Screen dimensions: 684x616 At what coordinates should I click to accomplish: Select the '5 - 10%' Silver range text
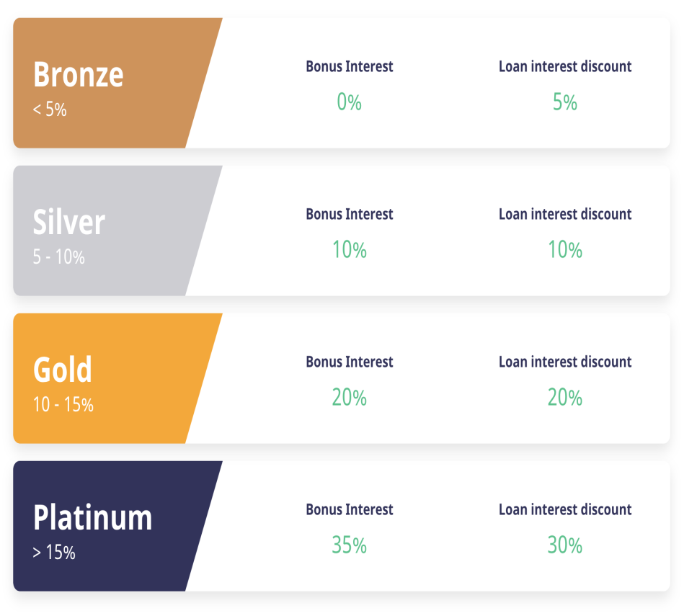point(58,257)
